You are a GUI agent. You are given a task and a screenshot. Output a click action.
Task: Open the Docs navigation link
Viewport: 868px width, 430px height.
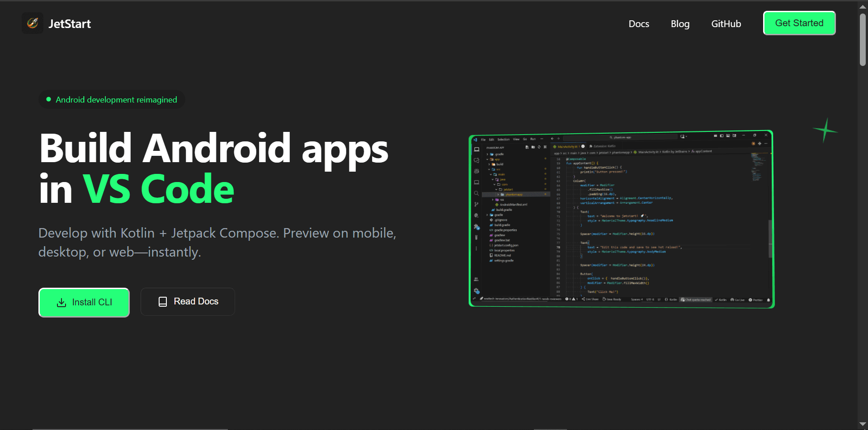tap(639, 24)
